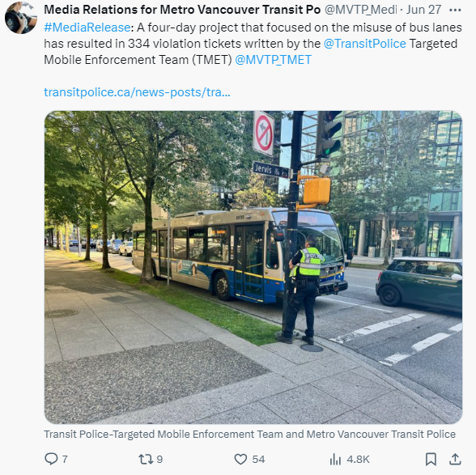View analytics bar chart icon
The image size is (476, 475).
pyautogui.click(x=335, y=459)
